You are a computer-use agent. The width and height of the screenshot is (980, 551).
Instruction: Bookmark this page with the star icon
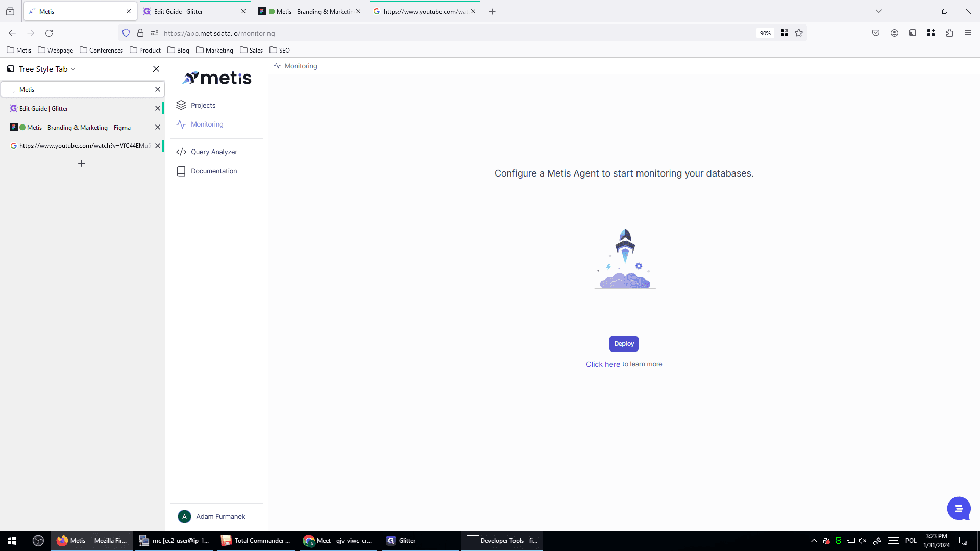coord(799,33)
